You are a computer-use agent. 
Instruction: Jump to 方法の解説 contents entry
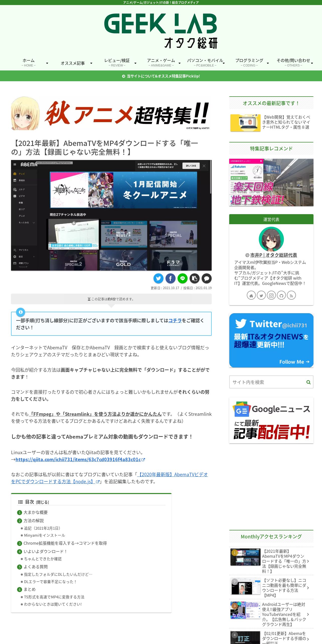point(34,521)
